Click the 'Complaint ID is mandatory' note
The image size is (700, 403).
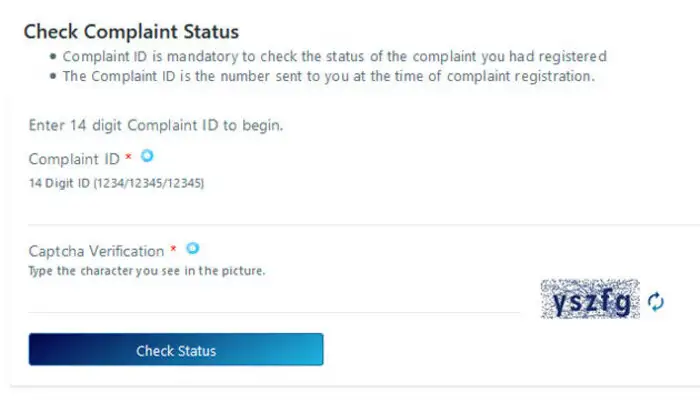click(x=334, y=57)
